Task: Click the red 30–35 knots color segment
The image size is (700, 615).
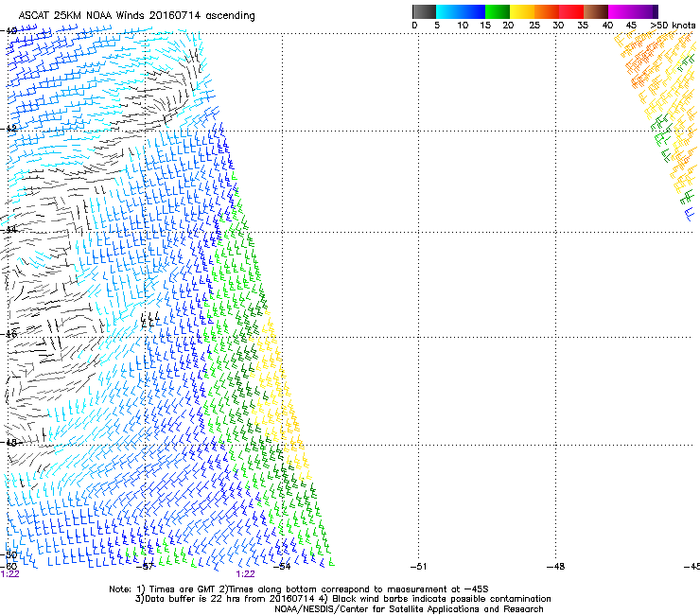Action: (x=571, y=11)
